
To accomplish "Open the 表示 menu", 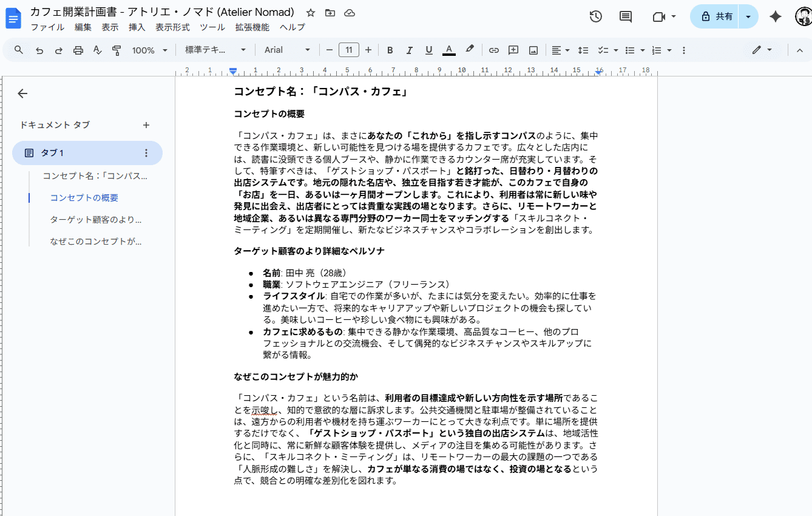I will point(110,27).
